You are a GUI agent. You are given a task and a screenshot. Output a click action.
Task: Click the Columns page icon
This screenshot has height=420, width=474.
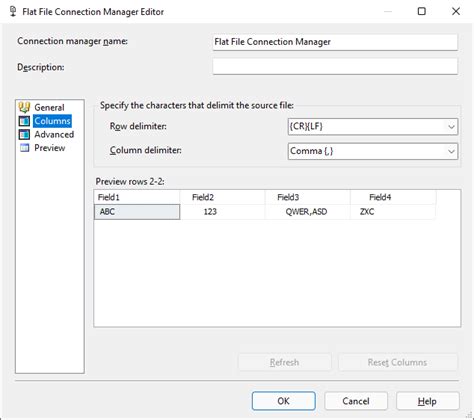24,121
